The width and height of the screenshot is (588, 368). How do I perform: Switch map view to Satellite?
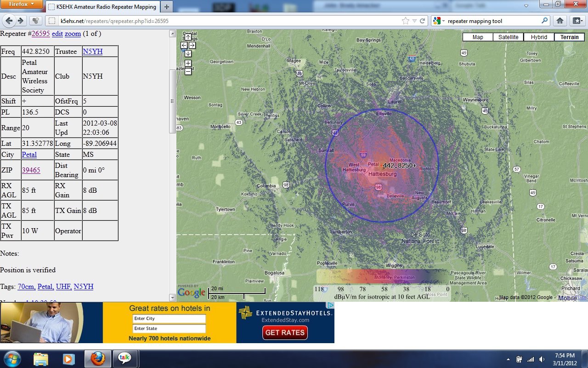(508, 37)
